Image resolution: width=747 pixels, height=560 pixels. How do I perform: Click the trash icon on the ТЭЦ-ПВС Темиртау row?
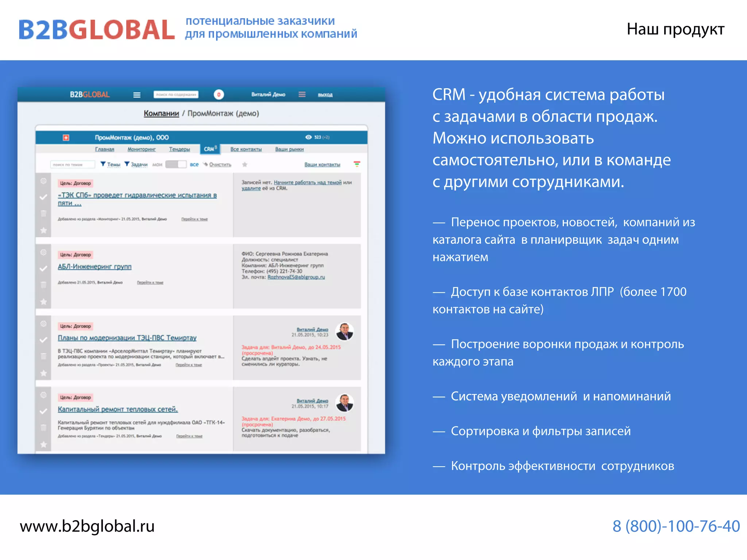(43, 356)
